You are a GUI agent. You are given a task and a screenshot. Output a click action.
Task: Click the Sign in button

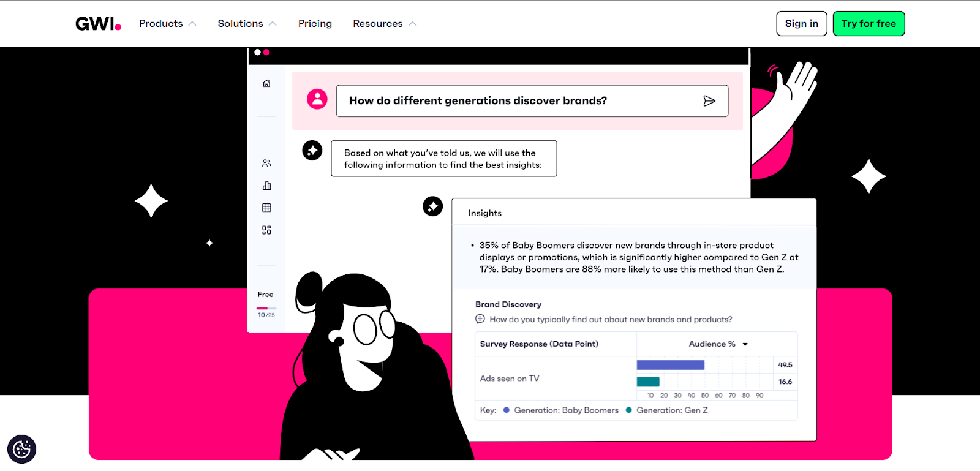point(802,24)
